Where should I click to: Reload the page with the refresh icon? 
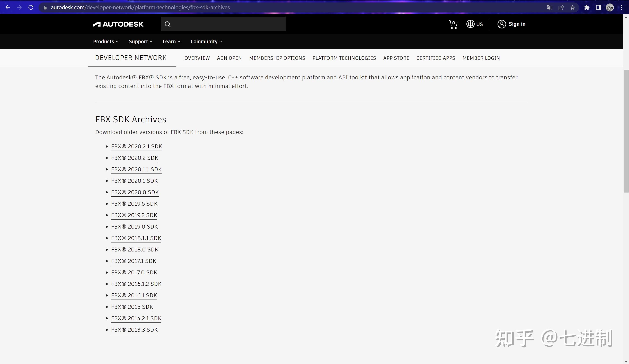coord(31,8)
